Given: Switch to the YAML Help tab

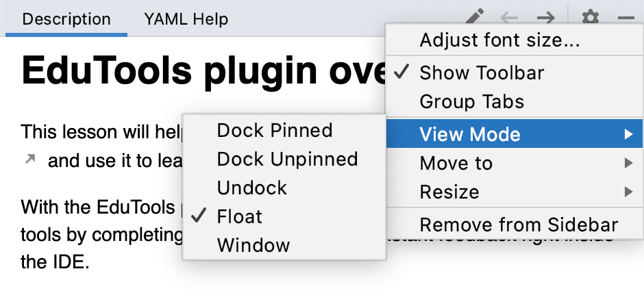Looking at the screenshot, I should (186, 19).
